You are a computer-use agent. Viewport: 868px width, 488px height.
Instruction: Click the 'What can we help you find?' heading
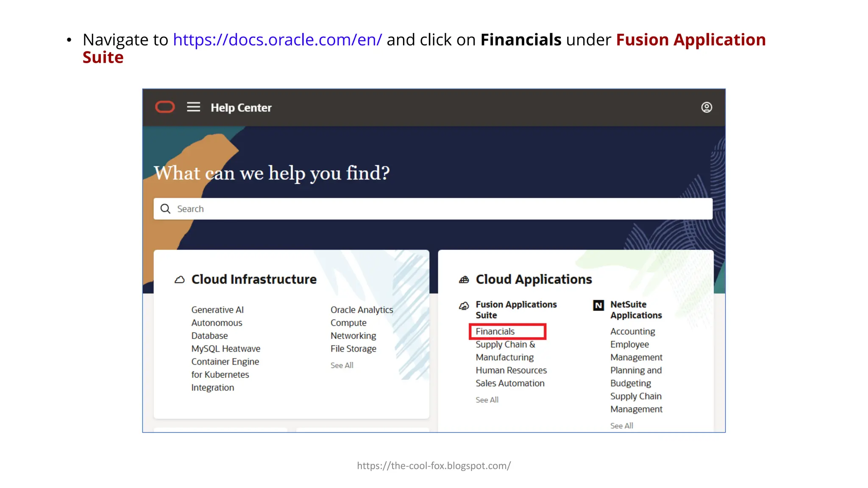(x=272, y=173)
